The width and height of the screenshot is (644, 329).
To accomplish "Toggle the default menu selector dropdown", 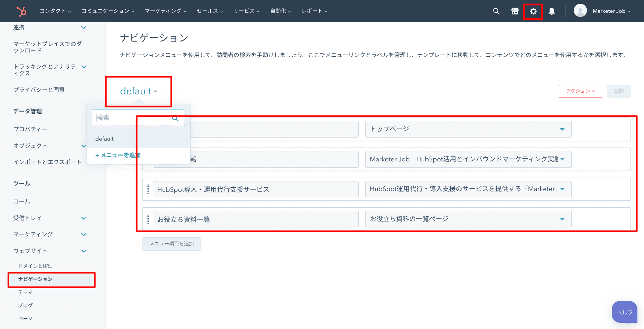I will click(138, 91).
